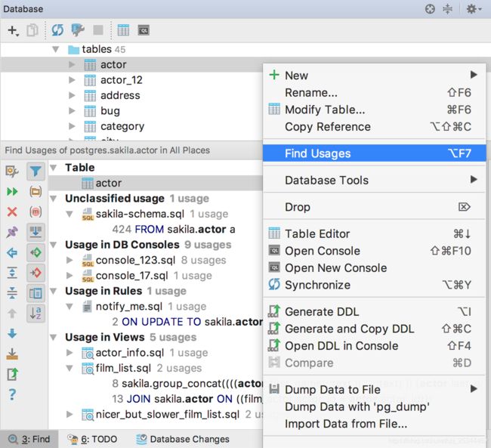The image size is (491, 448).
Task: Click the scroll from editor target icon
Action: coord(430,9)
